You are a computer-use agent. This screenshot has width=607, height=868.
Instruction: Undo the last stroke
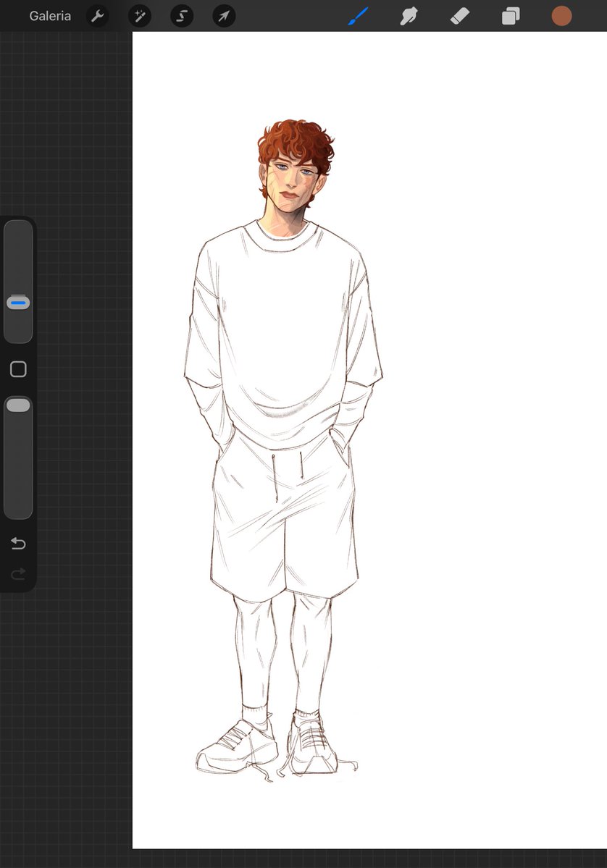click(x=18, y=544)
